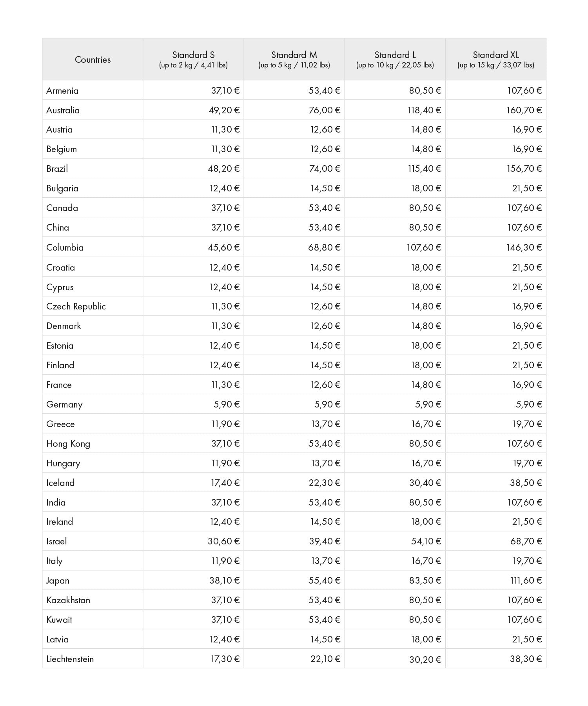Click Australia's Standard S price 49,20 €
The image size is (588, 706).
(224, 110)
